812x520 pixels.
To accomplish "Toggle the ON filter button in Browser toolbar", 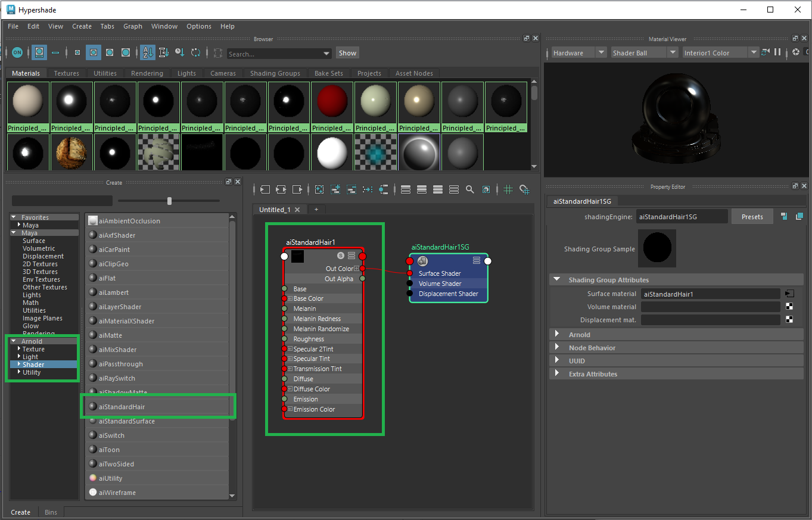I will [x=17, y=52].
